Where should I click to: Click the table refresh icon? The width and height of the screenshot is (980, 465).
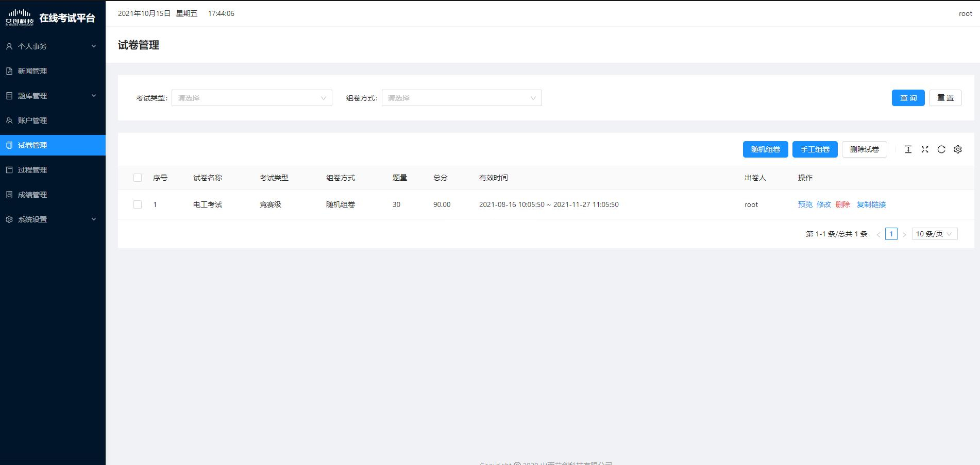[941, 149]
